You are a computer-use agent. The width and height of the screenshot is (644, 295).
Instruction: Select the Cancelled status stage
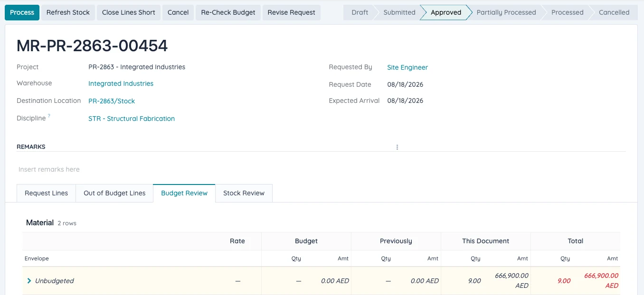[x=614, y=12]
